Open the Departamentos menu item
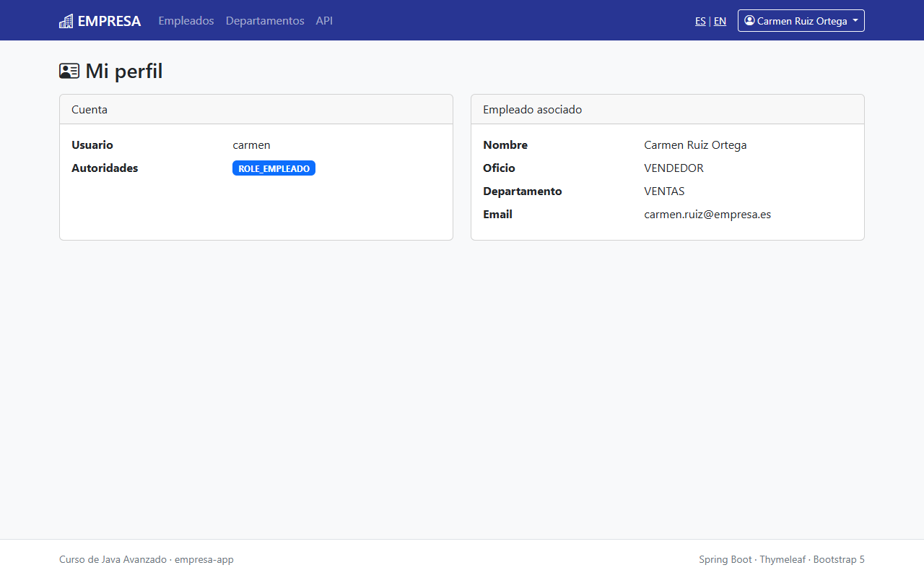The image size is (924, 578). [265, 21]
